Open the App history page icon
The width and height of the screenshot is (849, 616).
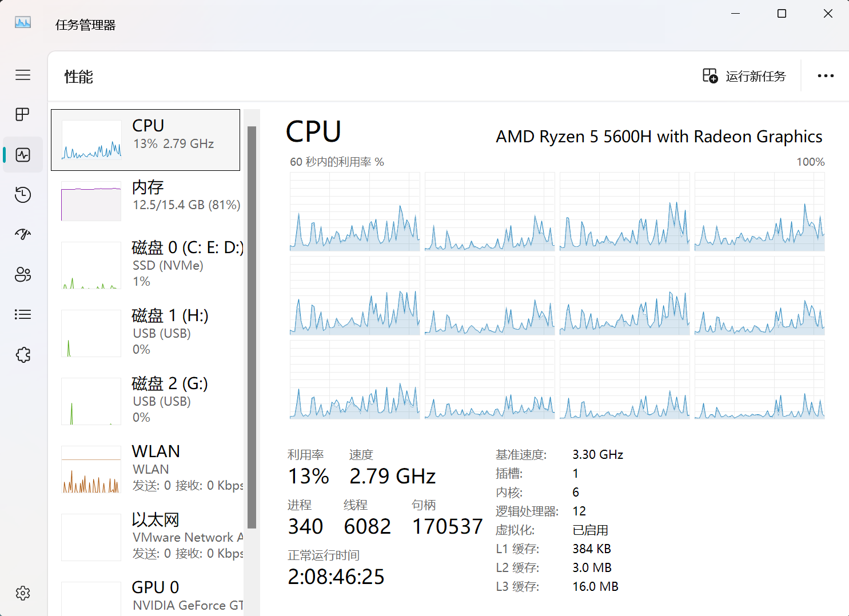point(23,195)
